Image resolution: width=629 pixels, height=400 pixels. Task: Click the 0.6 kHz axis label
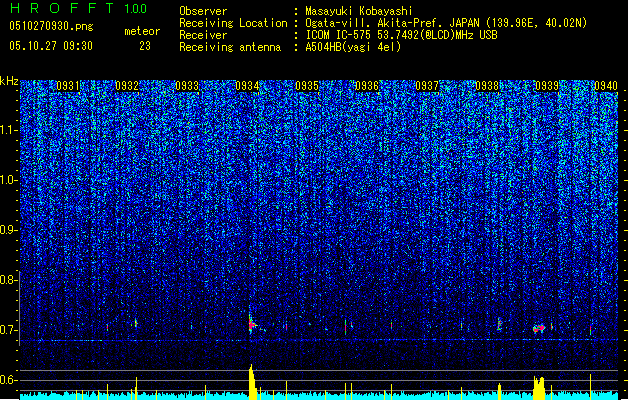(x=8, y=380)
